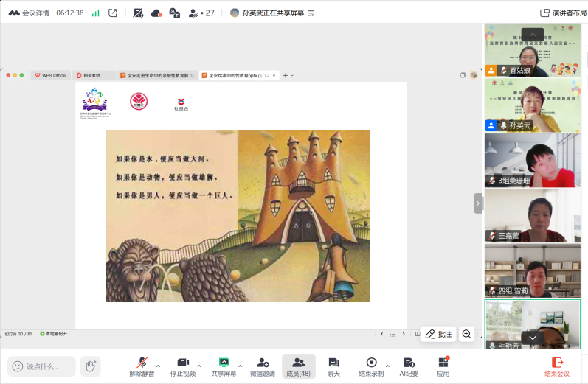
Task: Open 演讲者布局 speaker layout menu
Action: point(563,13)
